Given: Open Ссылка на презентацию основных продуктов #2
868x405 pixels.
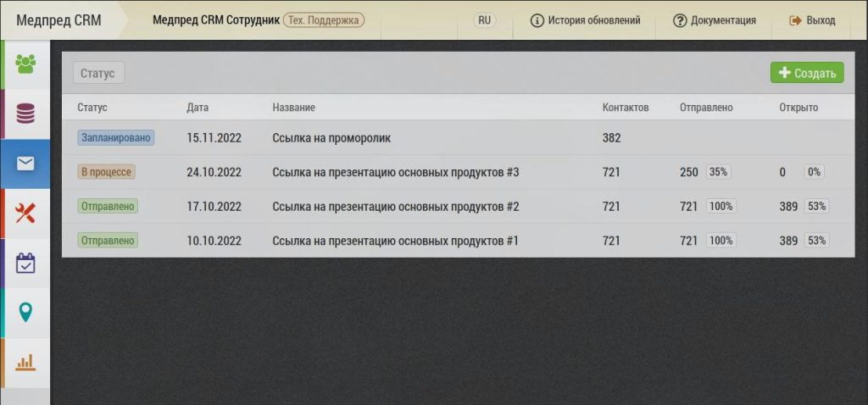Looking at the screenshot, I should pyautogui.click(x=395, y=207).
